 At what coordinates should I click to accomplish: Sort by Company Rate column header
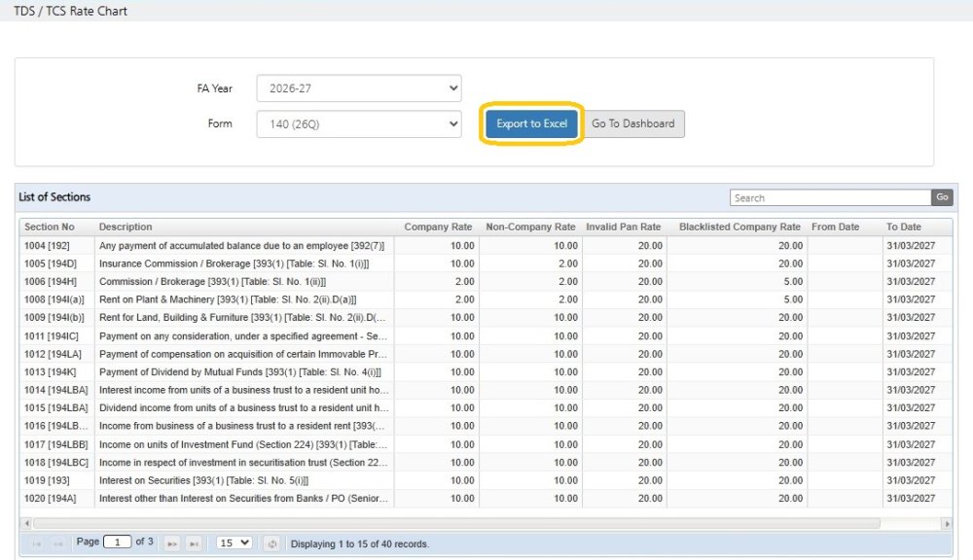[x=438, y=227]
